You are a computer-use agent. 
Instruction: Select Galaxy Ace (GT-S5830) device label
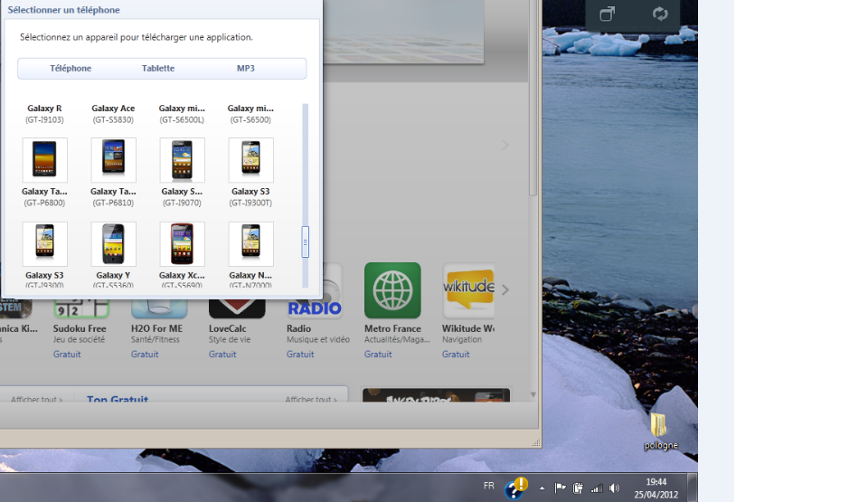coord(113,114)
